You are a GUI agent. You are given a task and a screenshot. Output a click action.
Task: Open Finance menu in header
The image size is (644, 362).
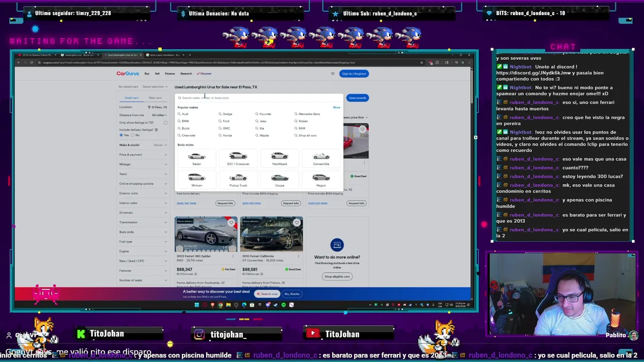pos(170,74)
